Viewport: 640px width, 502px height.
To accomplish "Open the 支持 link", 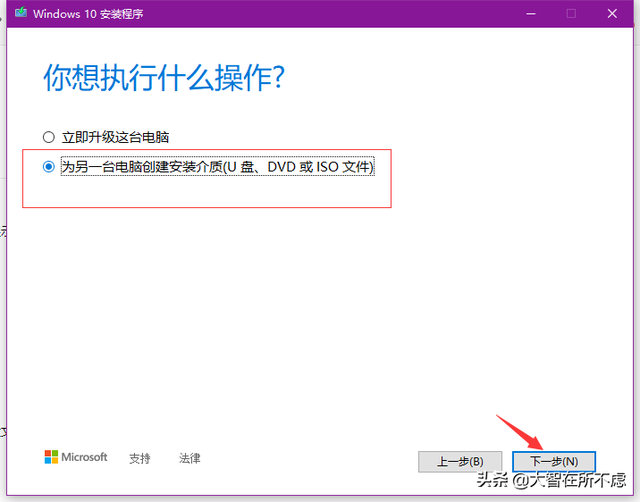I will click(140, 458).
